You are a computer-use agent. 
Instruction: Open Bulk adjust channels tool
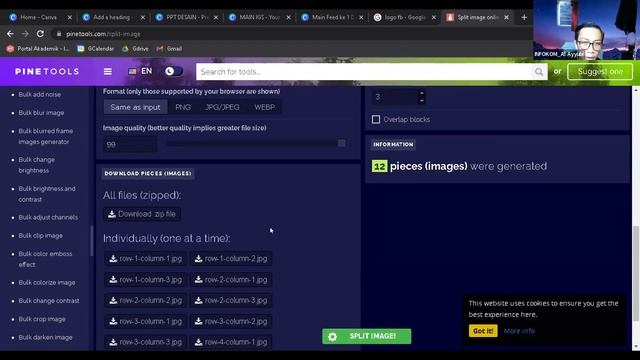[48, 217]
